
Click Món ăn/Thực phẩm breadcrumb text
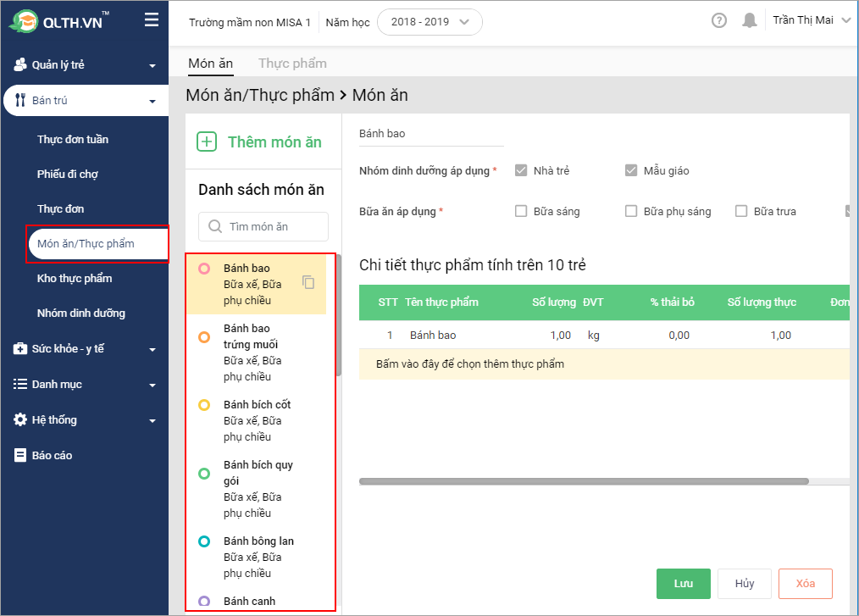point(260,95)
